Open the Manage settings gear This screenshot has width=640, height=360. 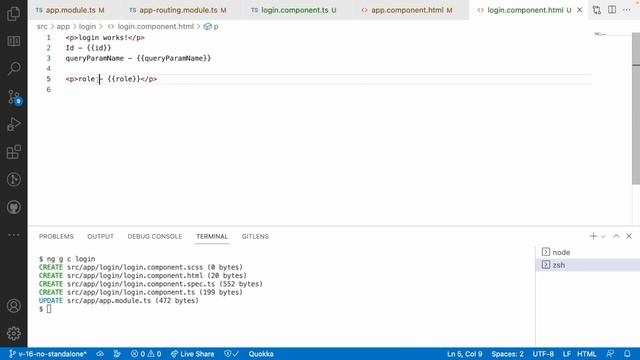(x=13, y=333)
